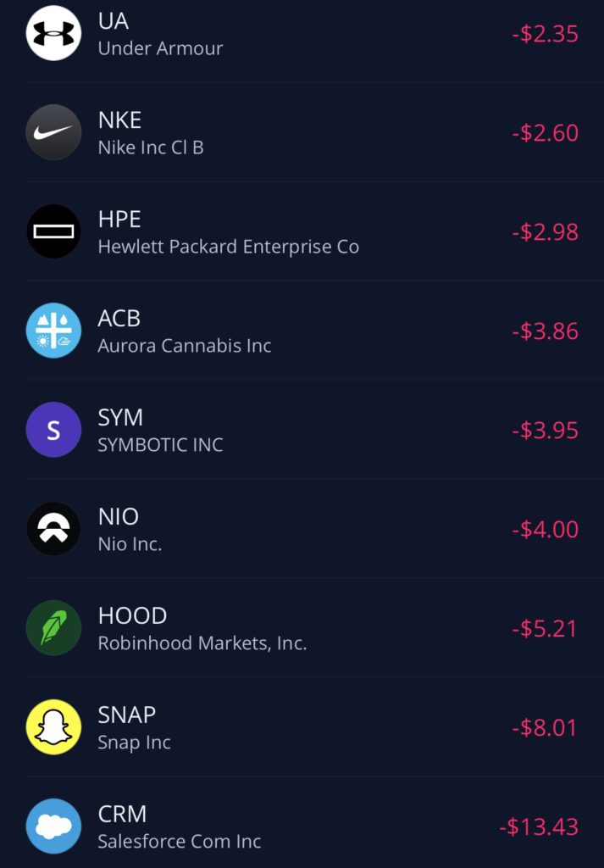The height and width of the screenshot is (868, 604).
Task: Select the -$13.43 loss for CRM
Action: [539, 827]
